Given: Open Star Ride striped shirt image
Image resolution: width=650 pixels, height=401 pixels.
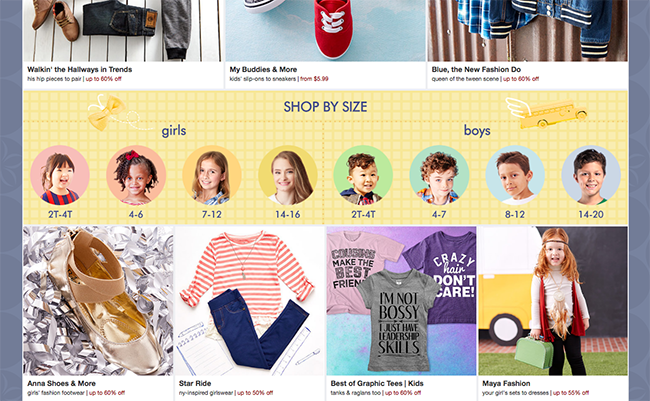Looking at the screenshot, I should coord(250,301).
